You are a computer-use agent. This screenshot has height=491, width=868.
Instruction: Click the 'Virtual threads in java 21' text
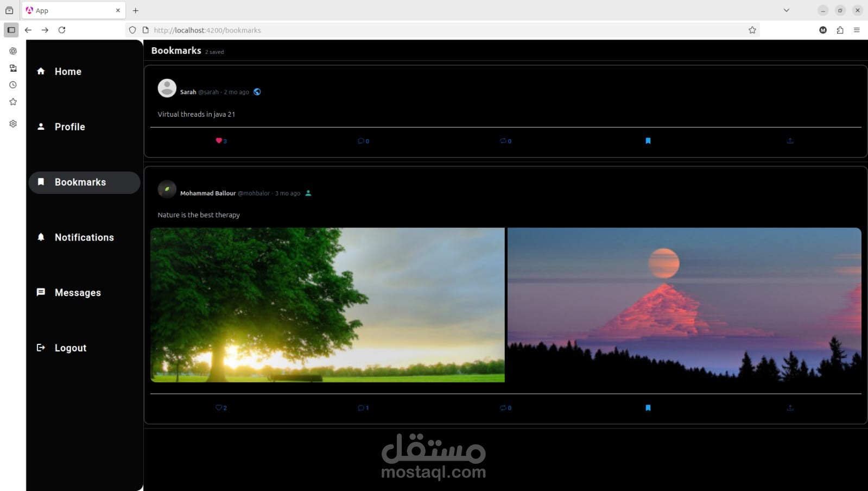click(196, 114)
